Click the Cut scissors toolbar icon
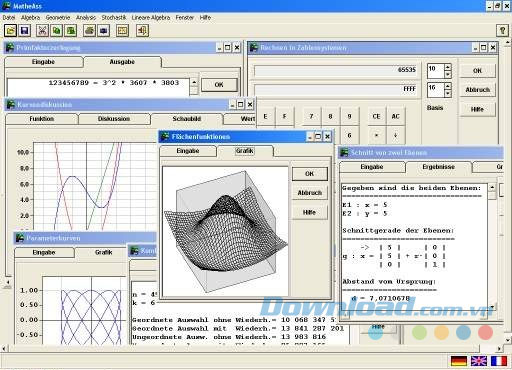The height and width of the screenshot is (370, 512). click(42, 31)
